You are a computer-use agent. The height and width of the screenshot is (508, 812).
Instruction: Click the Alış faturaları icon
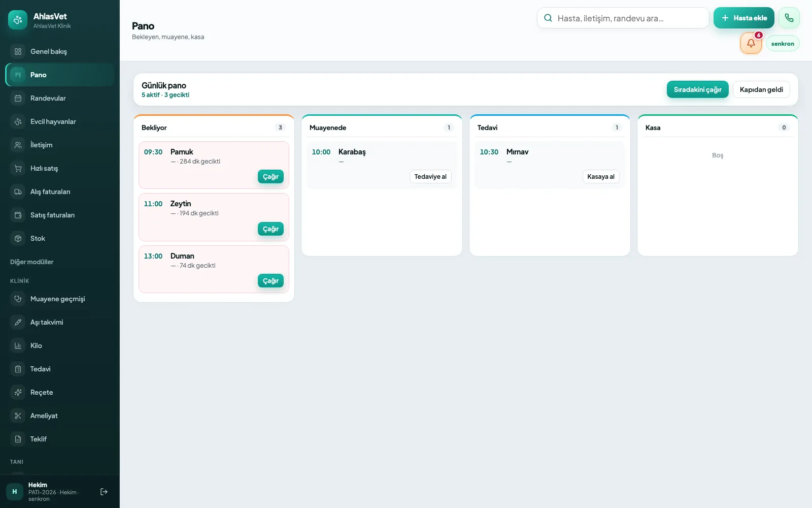tap(18, 192)
